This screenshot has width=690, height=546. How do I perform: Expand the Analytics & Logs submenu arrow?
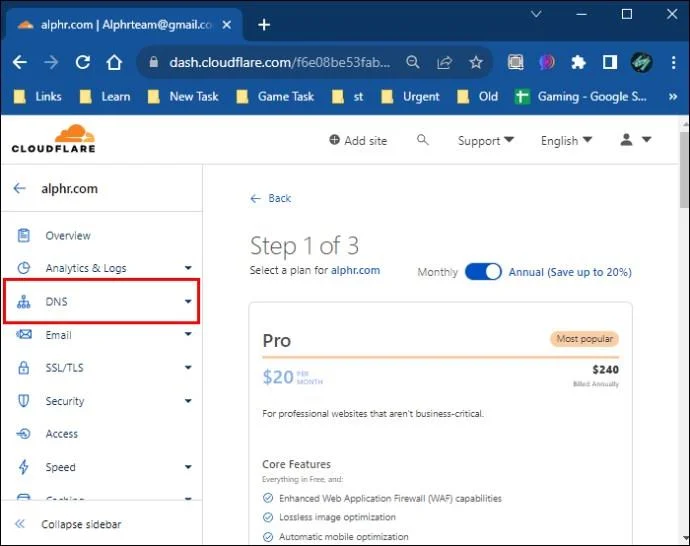click(188, 268)
